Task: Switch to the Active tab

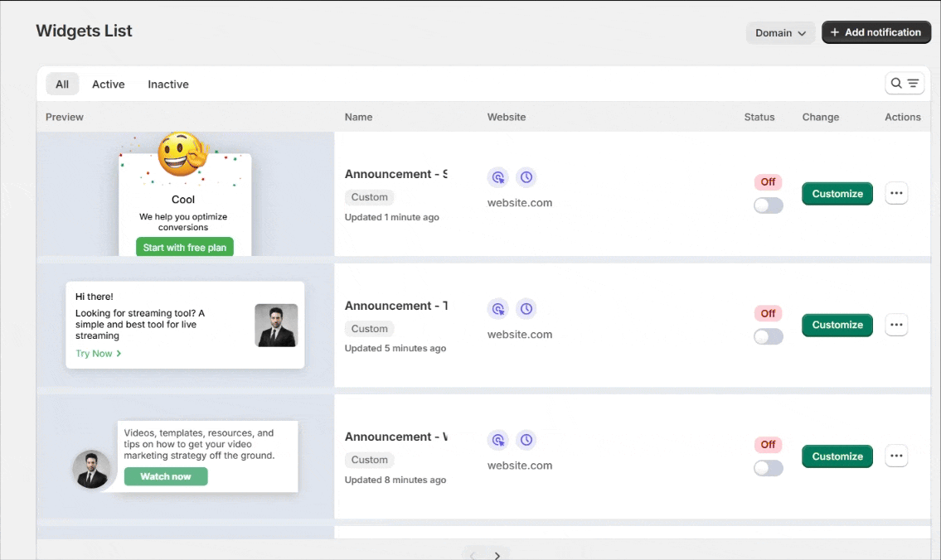Action: 108,84
